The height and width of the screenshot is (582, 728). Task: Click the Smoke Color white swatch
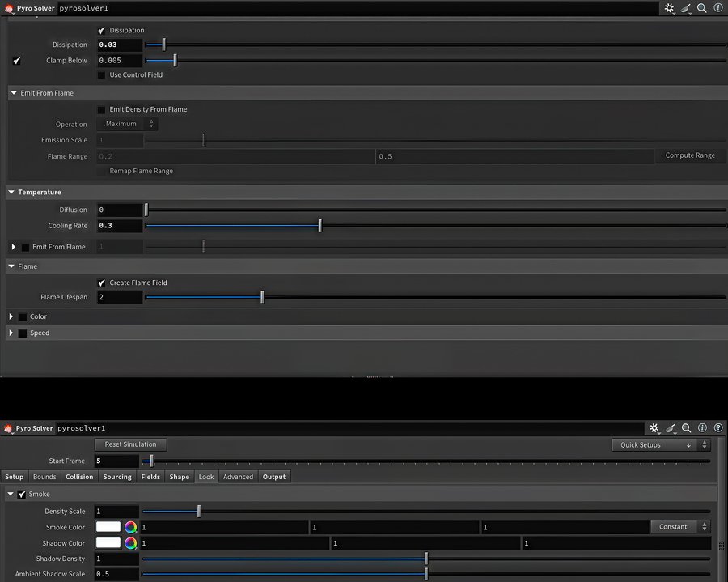[108, 527]
